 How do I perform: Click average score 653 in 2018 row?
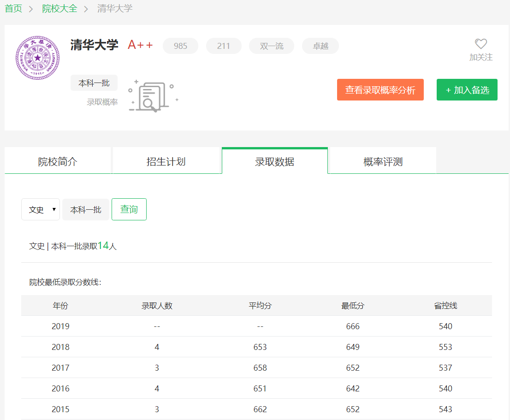(260, 347)
